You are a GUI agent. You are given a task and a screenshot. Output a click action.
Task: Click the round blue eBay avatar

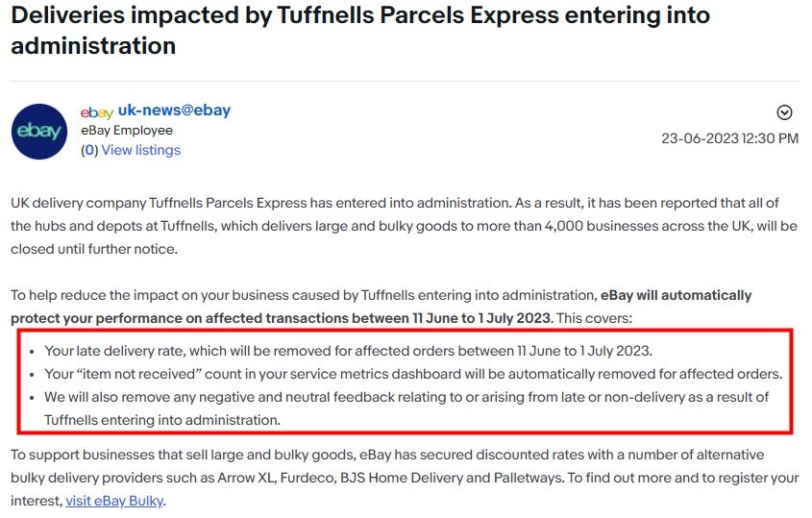point(39,132)
